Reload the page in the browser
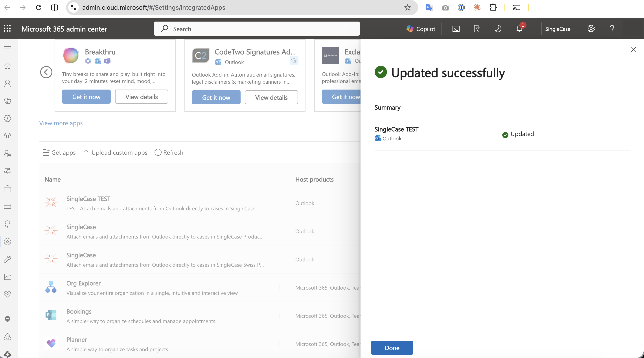The height and width of the screenshot is (358, 644). click(x=39, y=7)
